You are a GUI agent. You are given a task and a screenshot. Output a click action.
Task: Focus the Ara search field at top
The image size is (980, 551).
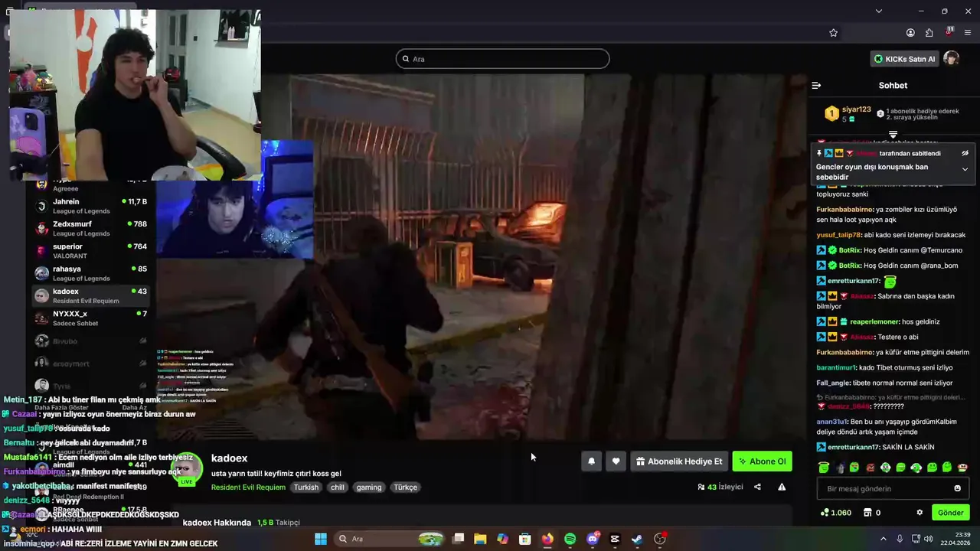[502, 59]
